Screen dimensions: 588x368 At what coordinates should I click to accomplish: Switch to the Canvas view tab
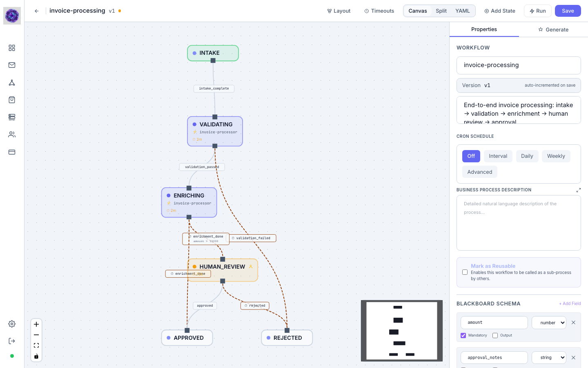tap(418, 11)
